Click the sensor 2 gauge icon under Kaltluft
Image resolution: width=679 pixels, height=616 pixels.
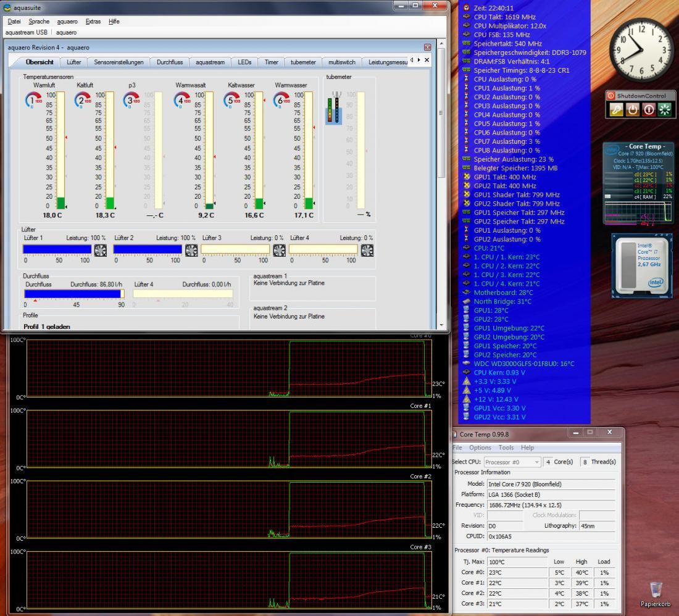[x=82, y=100]
